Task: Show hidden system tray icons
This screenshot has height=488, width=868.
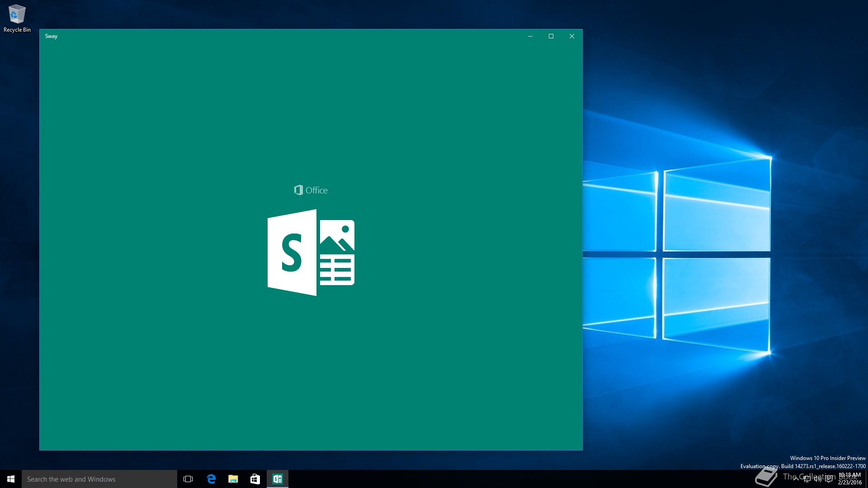Action: (796, 479)
